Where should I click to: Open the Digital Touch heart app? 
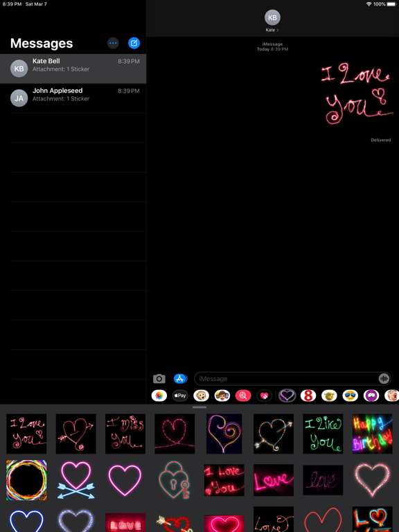(265, 396)
